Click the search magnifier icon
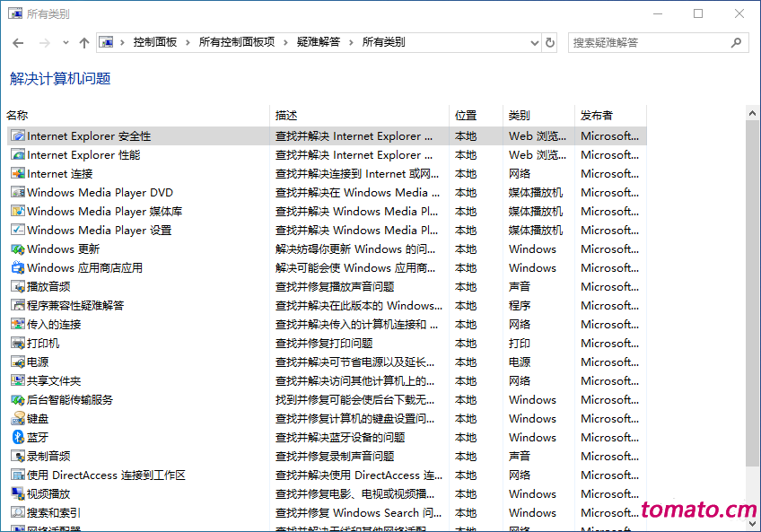The height and width of the screenshot is (532, 761). click(736, 43)
